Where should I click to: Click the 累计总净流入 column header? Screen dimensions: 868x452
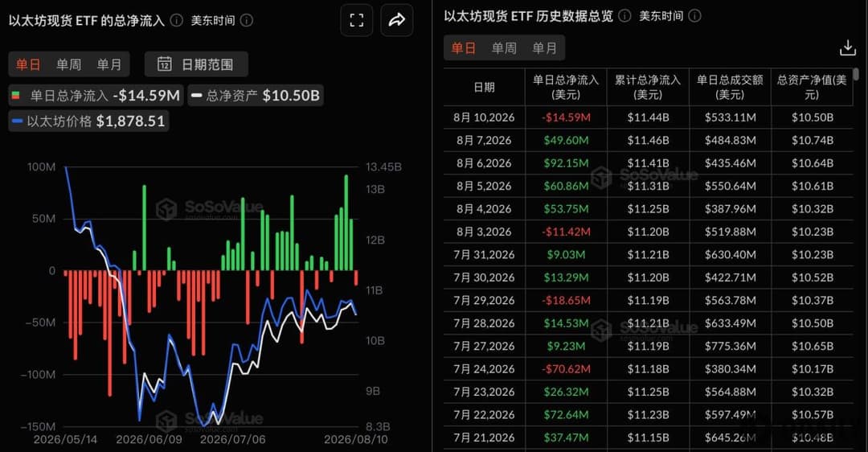tap(648, 87)
